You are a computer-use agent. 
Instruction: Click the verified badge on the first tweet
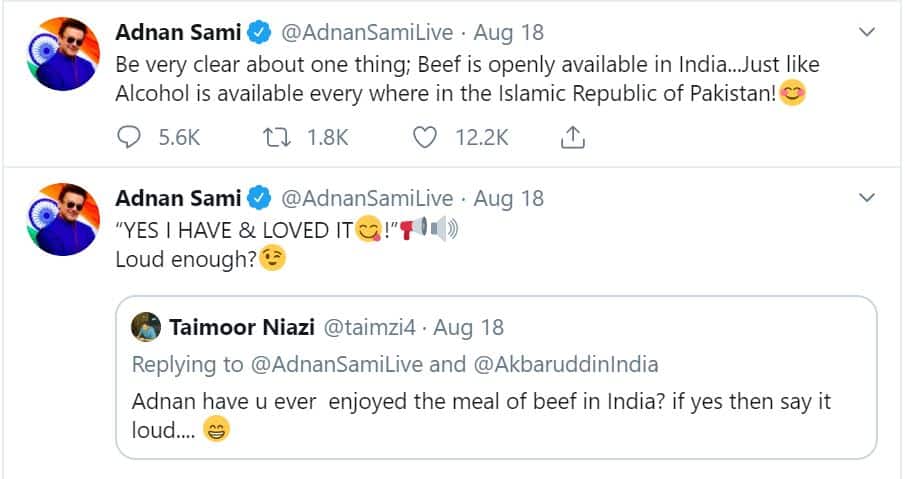click(x=258, y=33)
